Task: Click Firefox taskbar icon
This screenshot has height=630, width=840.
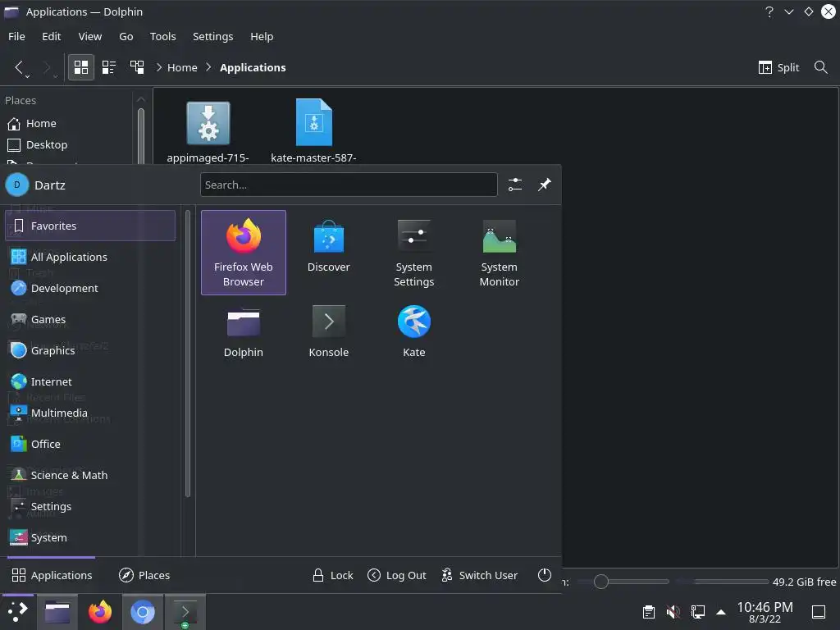Action: [99, 612]
